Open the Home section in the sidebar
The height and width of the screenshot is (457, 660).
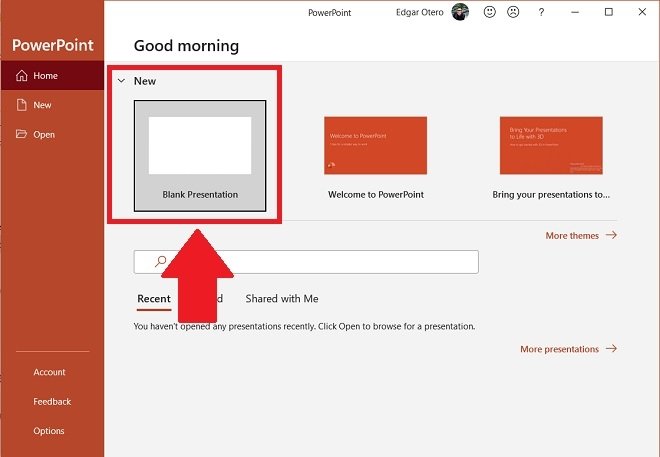point(52,75)
